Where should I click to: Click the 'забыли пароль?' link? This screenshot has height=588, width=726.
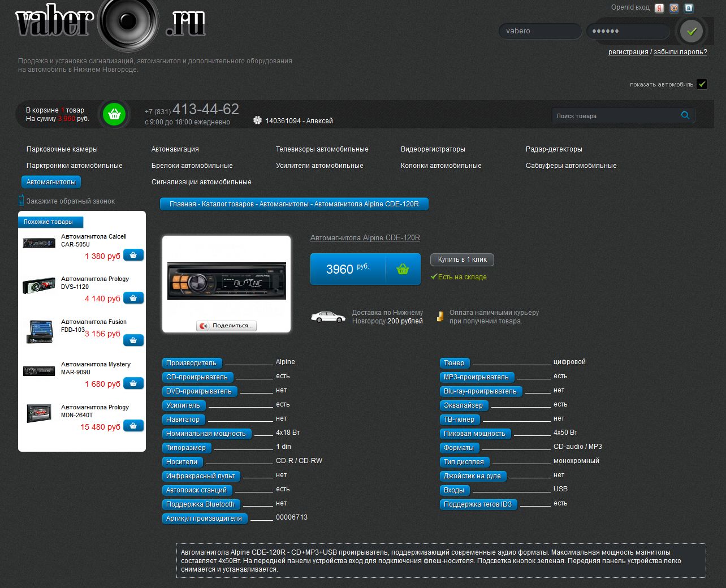pos(680,52)
